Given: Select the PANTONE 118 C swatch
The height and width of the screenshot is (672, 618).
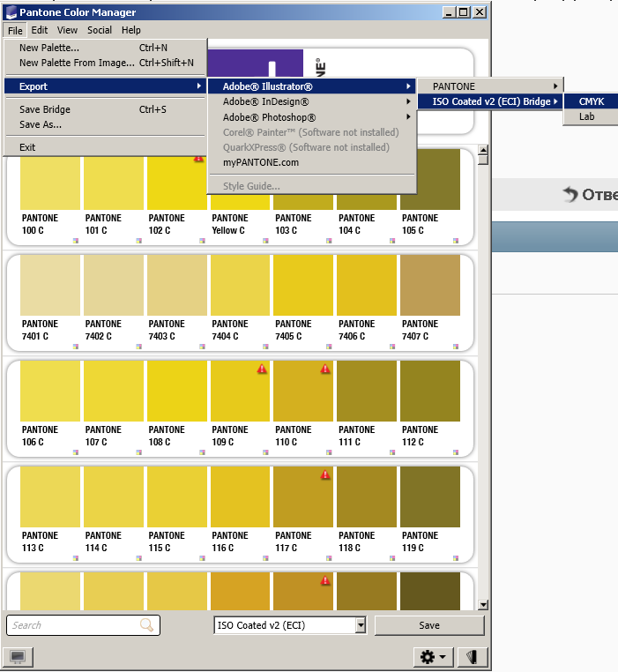Looking at the screenshot, I should [367, 497].
